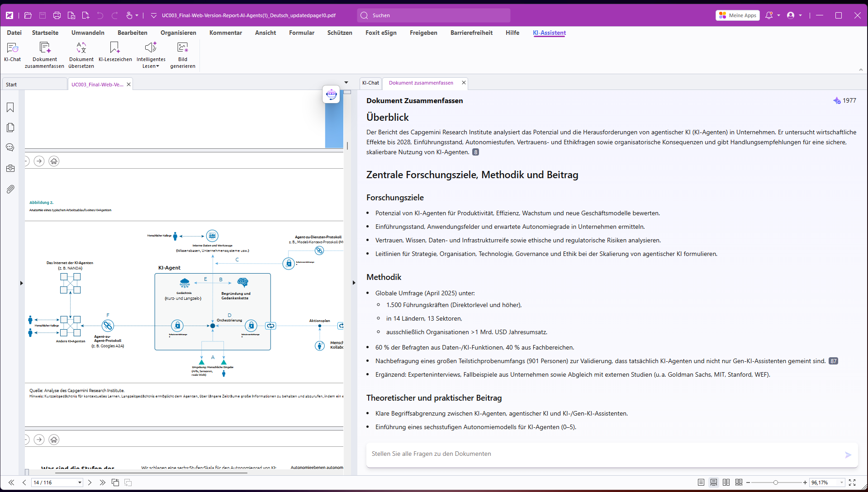Open the Kommentar ribbon tab
Screen dimensions: 868x492
pyautogui.click(x=226, y=33)
